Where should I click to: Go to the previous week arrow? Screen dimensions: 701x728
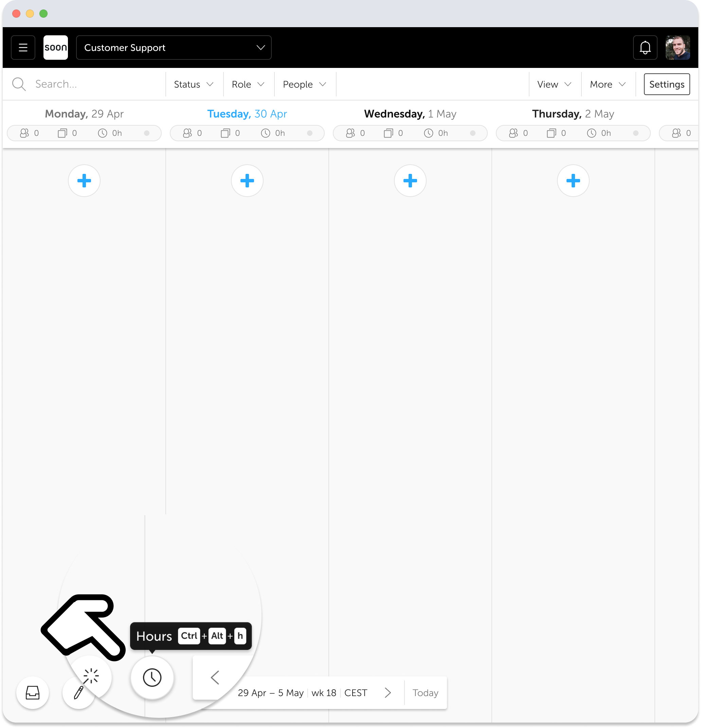tap(215, 677)
